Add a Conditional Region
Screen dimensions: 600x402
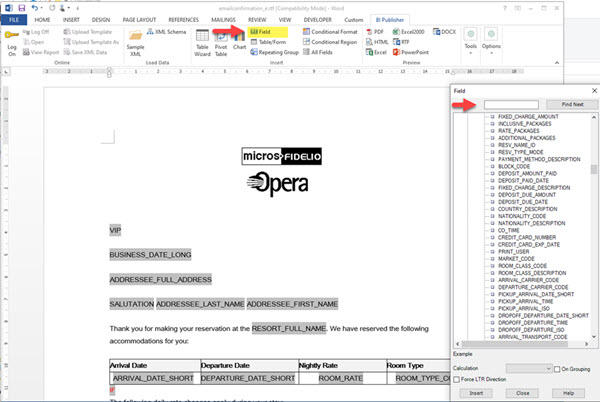(330, 42)
